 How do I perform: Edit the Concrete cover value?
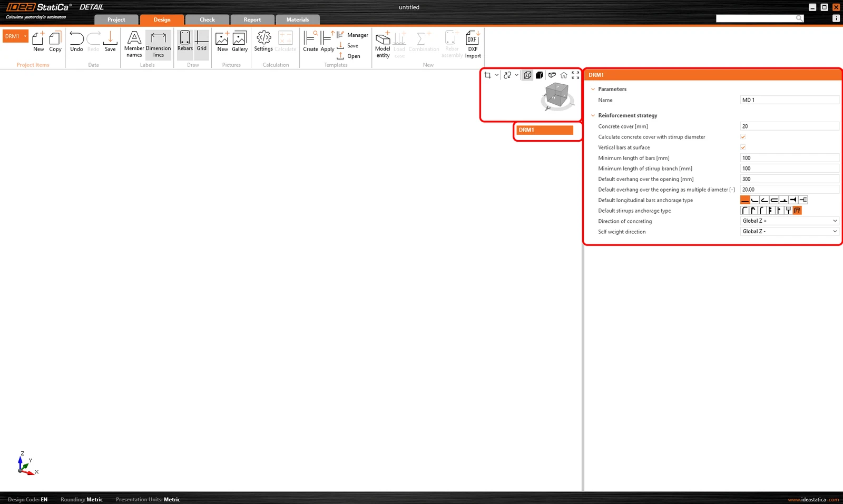point(789,126)
